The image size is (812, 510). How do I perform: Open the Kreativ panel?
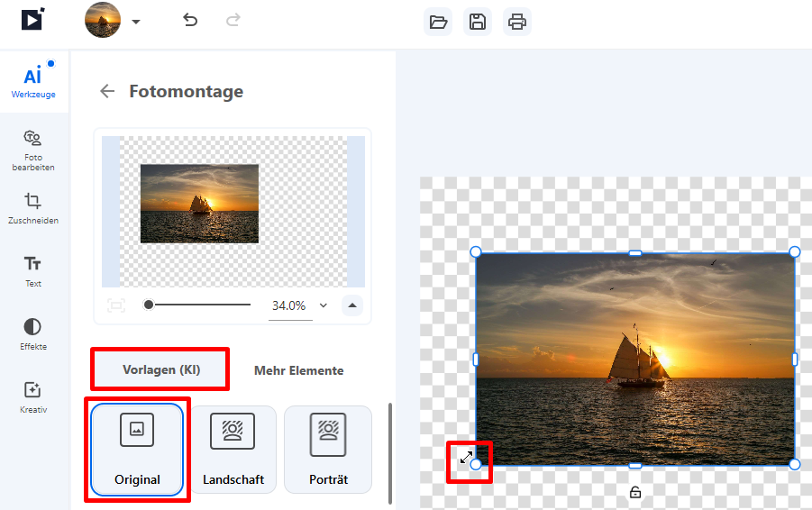pyautogui.click(x=33, y=397)
